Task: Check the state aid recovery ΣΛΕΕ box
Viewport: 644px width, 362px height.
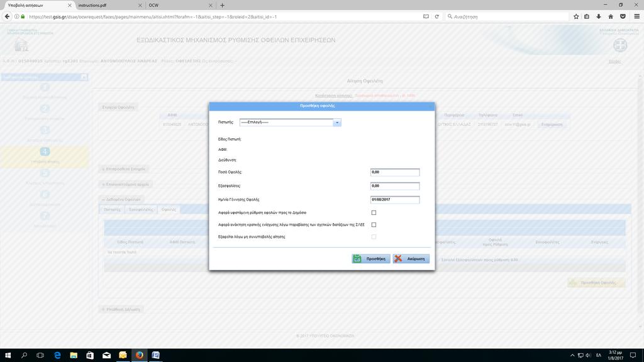Action: pyautogui.click(x=374, y=224)
